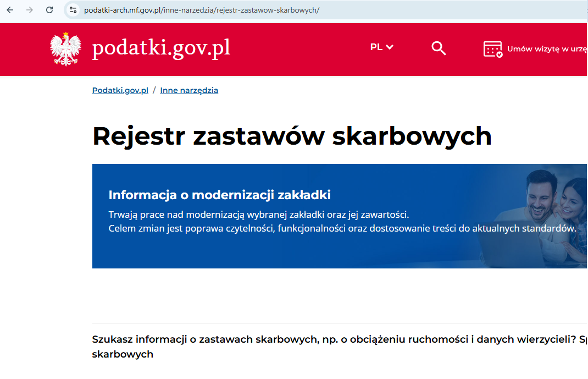Click the PL language selector
The height and width of the screenshot is (379, 588).
click(x=377, y=47)
